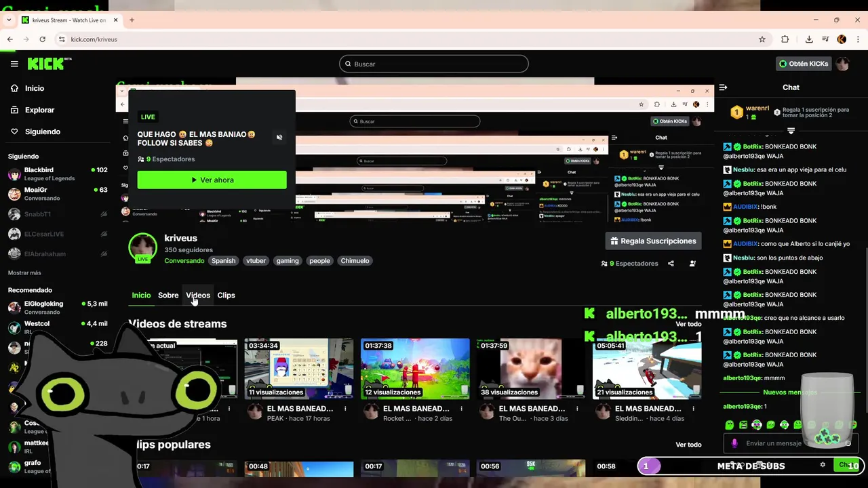The image size is (868, 488).
Task: Click the Conversando category link
Action: point(184,261)
